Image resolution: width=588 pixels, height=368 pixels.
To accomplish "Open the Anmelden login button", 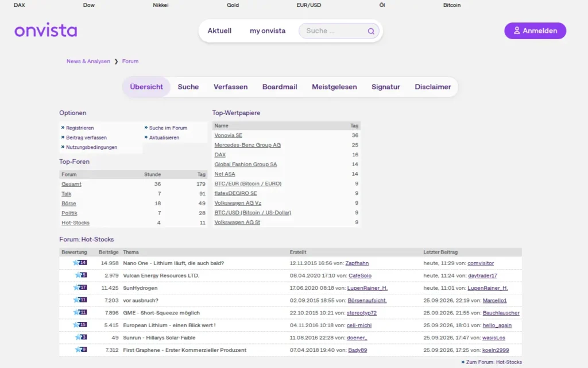I will pos(535,31).
